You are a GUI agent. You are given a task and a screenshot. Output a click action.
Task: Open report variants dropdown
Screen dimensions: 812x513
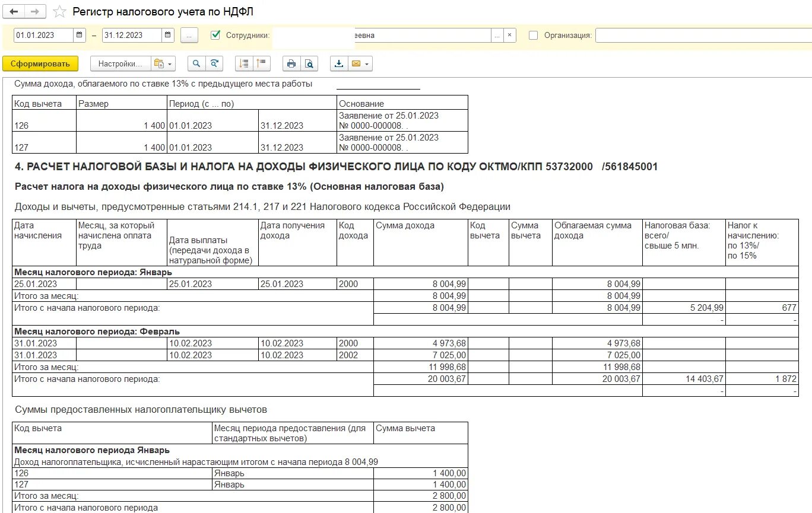163,63
